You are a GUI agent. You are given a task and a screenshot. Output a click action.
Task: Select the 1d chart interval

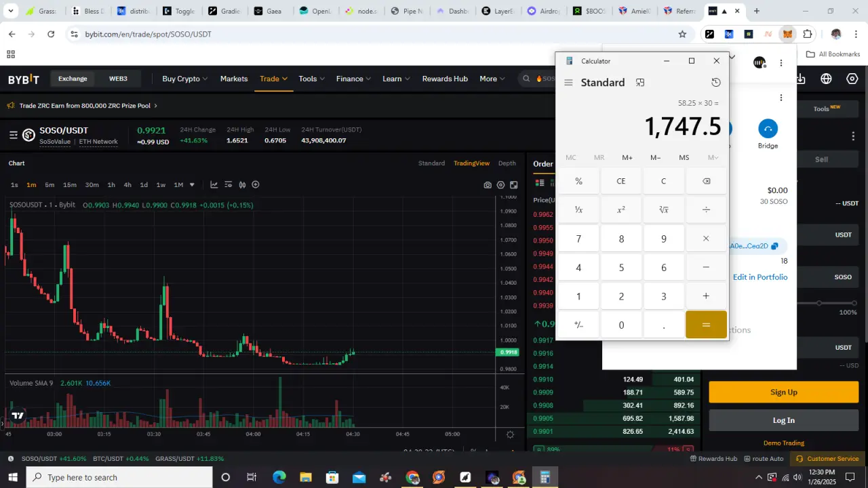[x=144, y=185]
